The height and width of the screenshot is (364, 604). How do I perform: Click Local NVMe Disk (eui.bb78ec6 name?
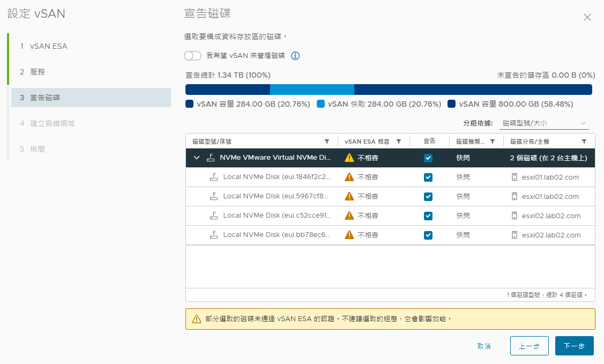pos(277,235)
